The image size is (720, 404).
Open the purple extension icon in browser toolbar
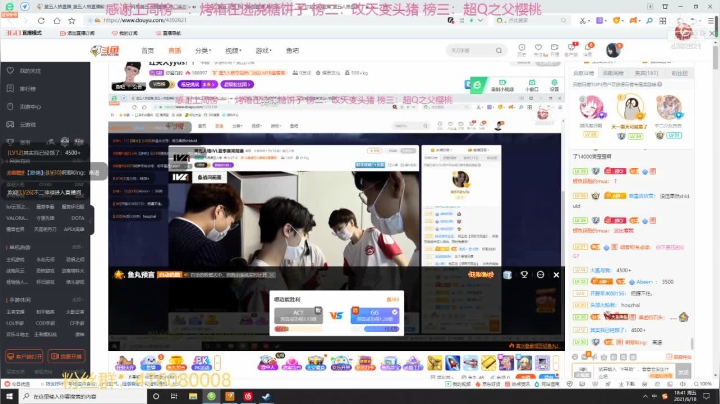click(600, 21)
